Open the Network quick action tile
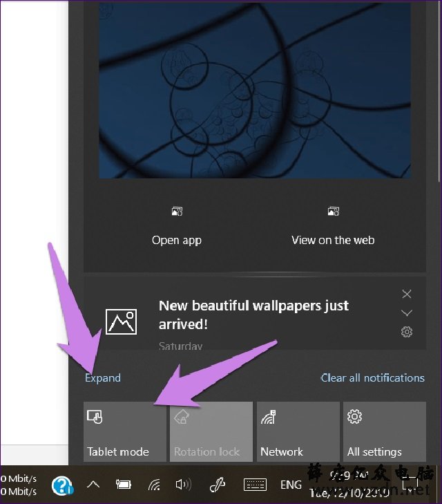442x504 pixels. point(298,431)
